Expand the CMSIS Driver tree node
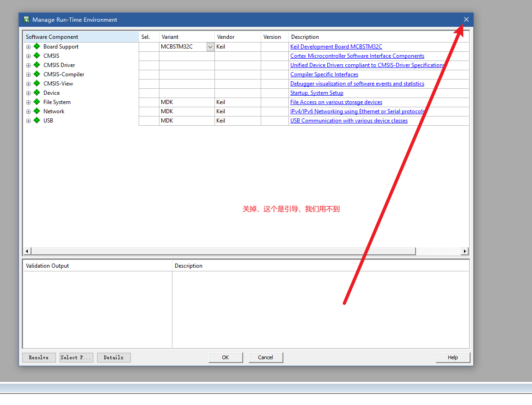532x405 pixels. (x=29, y=65)
